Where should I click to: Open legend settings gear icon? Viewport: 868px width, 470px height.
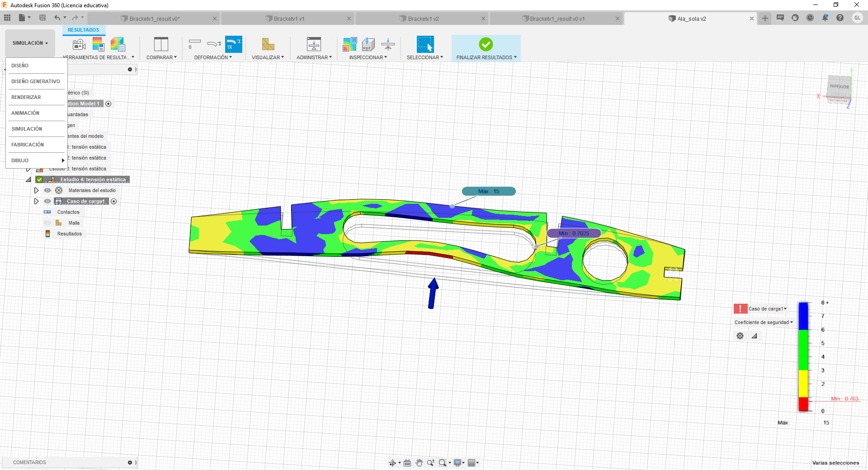click(740, 336)
